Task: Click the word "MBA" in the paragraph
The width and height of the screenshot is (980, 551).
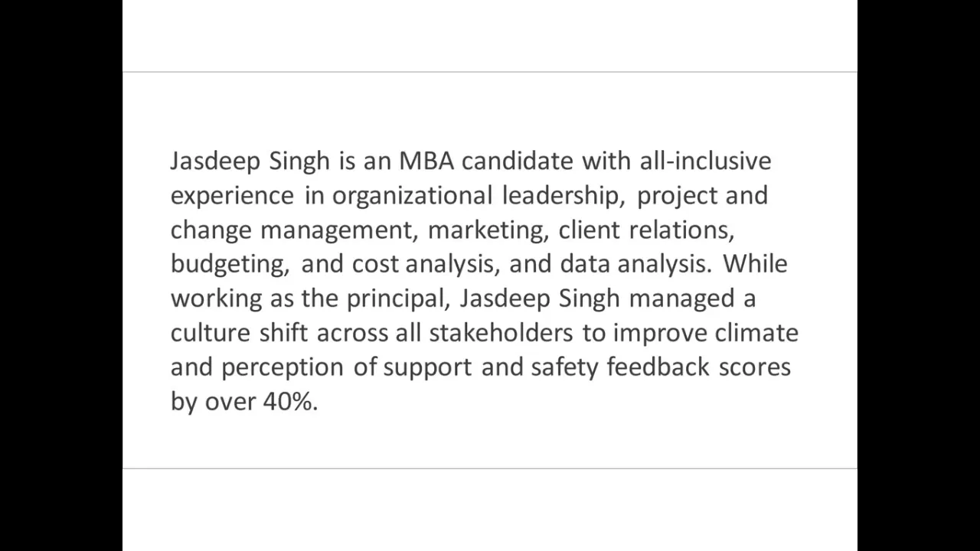Action: (426, 161)
